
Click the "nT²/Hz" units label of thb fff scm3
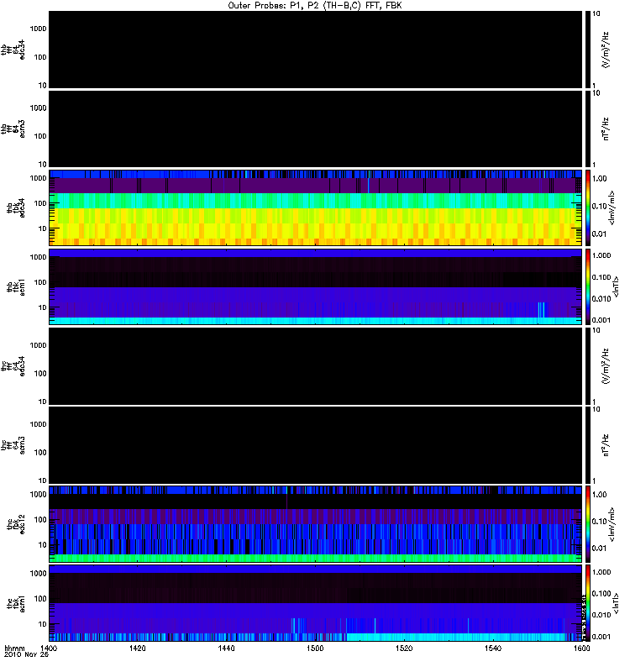(x=606, y=129)
